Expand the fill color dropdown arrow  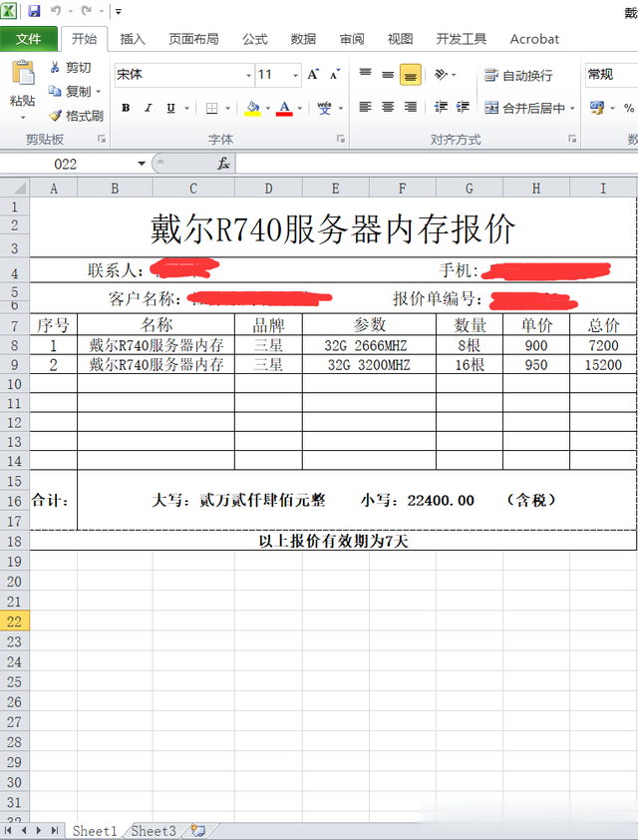click(x=267, y=108)
